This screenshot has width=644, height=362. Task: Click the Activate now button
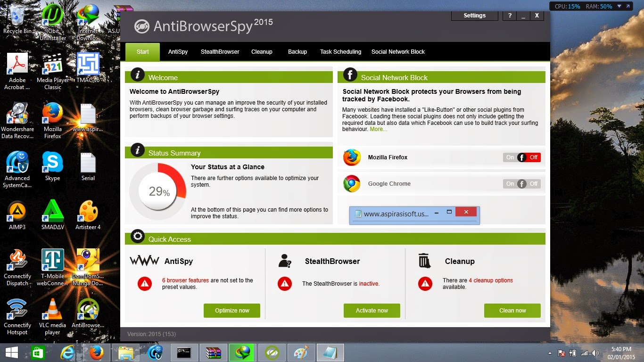click(x=372, y=311)
